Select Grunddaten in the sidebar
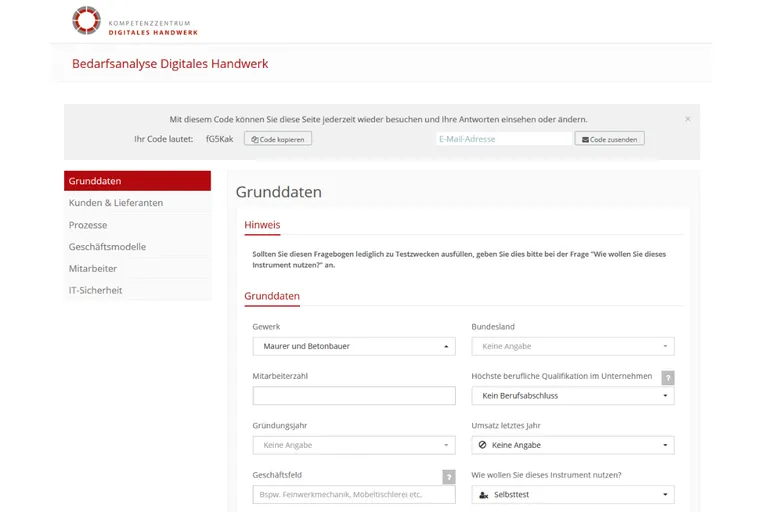The height and width of the screenshot is (512, 768). point(137,181)
